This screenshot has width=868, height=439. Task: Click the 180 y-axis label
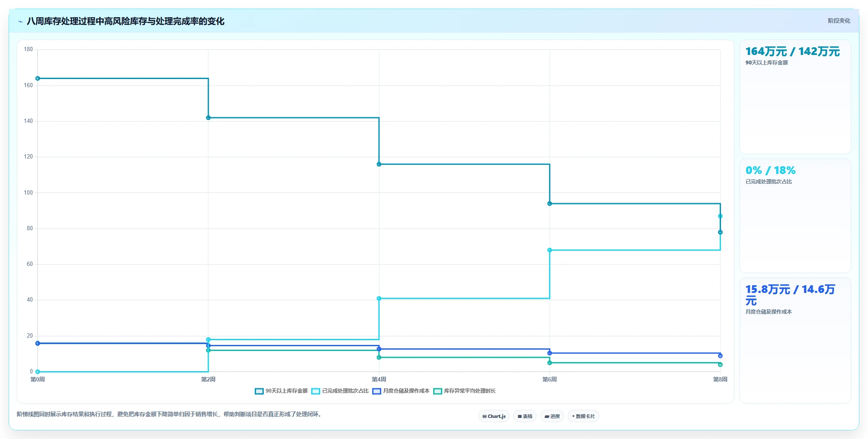(28, 49)
